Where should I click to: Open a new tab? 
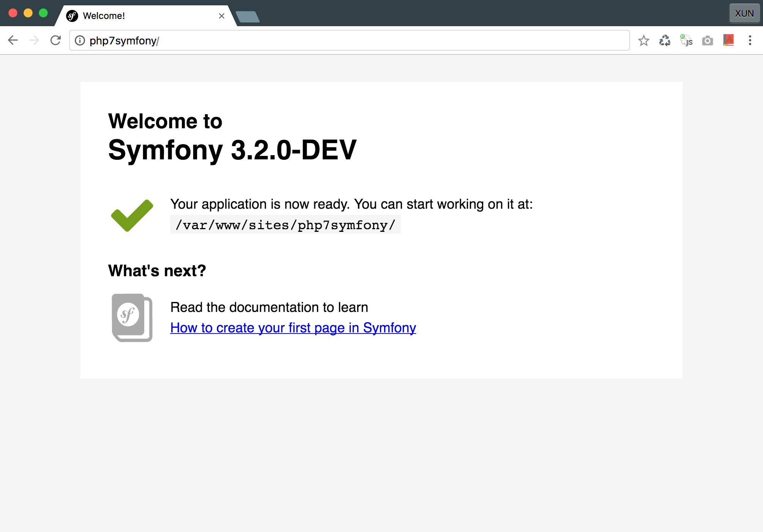pos(248,17)
